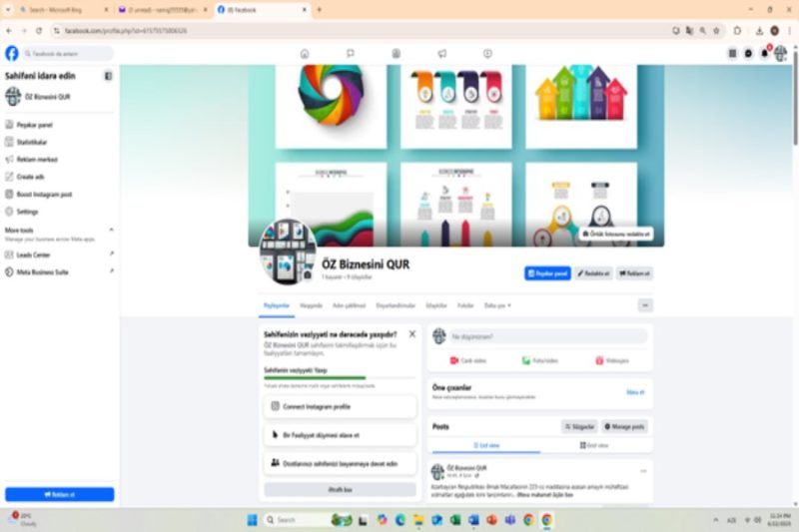Click the Pages flag icon in navigation

[351, 54]
